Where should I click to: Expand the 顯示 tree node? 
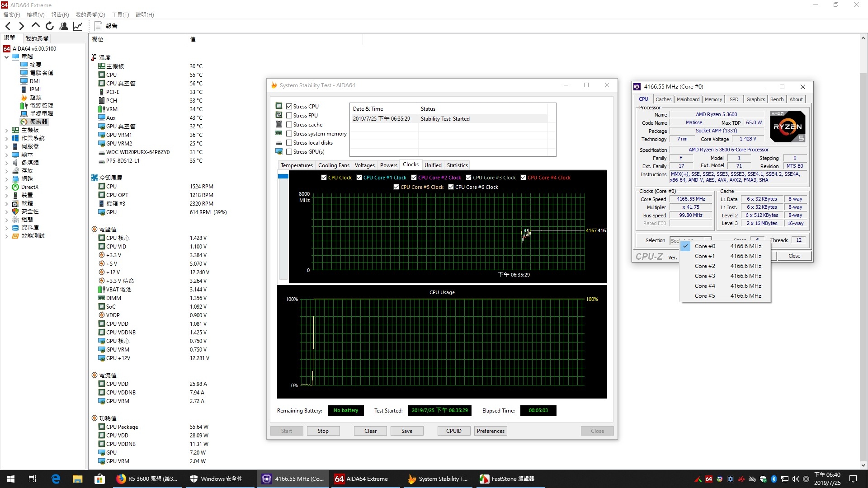tap(6, 155)
